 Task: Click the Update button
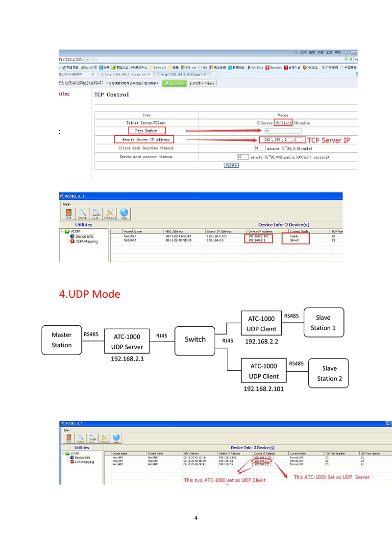tap(231, 166)
